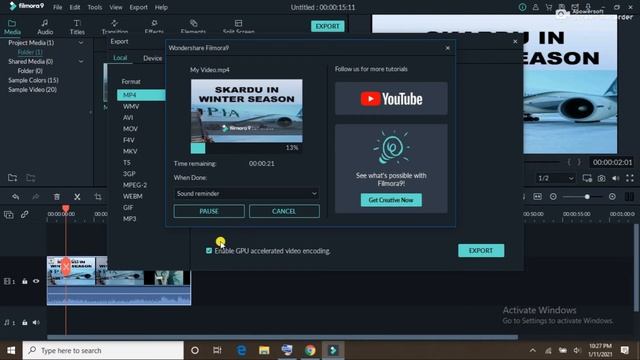The width and height of the screenshot is (640, 360).
Task: Select Sample Colors (15) in media tree
Action: pyautogui.click(x=33, y=80)
